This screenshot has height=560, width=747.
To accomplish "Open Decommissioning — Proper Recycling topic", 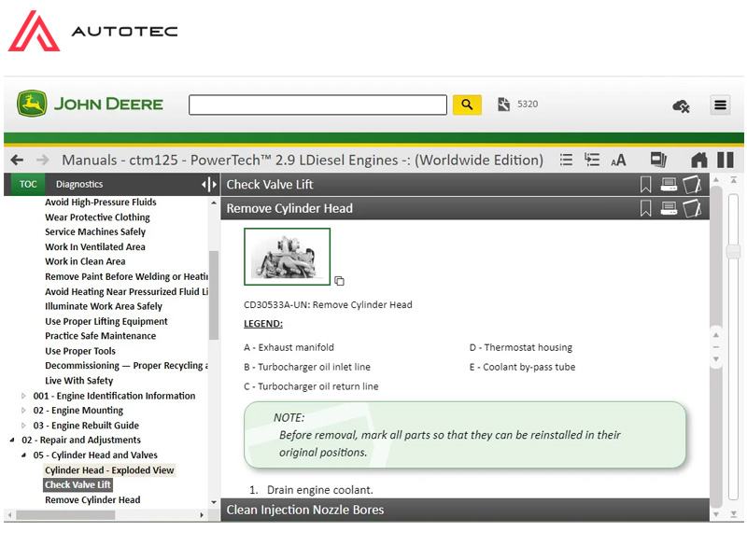I will pos(126,365).
